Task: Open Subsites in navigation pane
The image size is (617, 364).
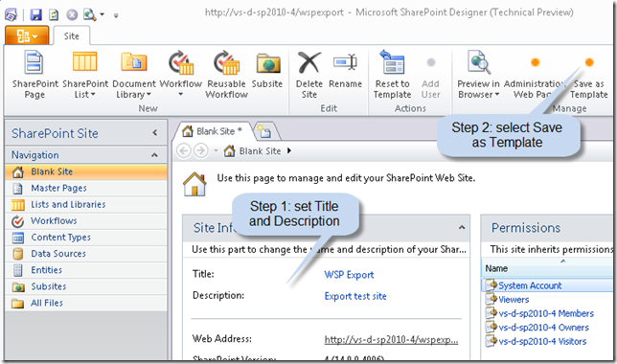Action: [86, 286]
